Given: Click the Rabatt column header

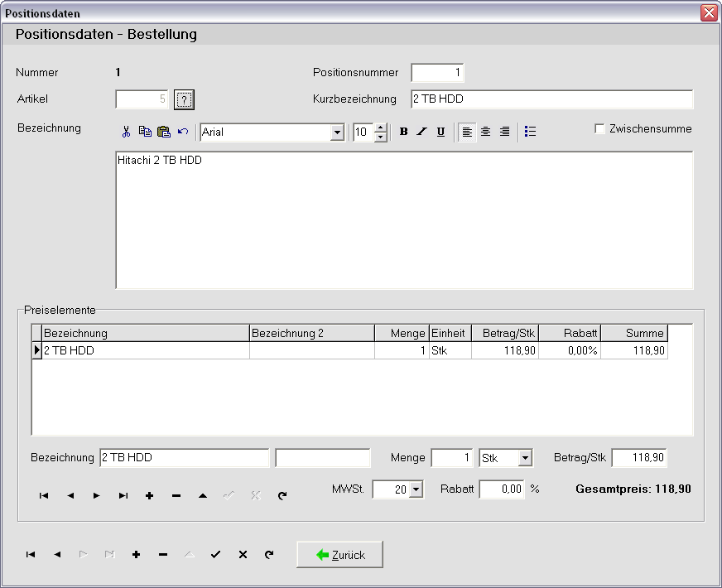Looking at the screenshot, I should (x=570, y=334).
